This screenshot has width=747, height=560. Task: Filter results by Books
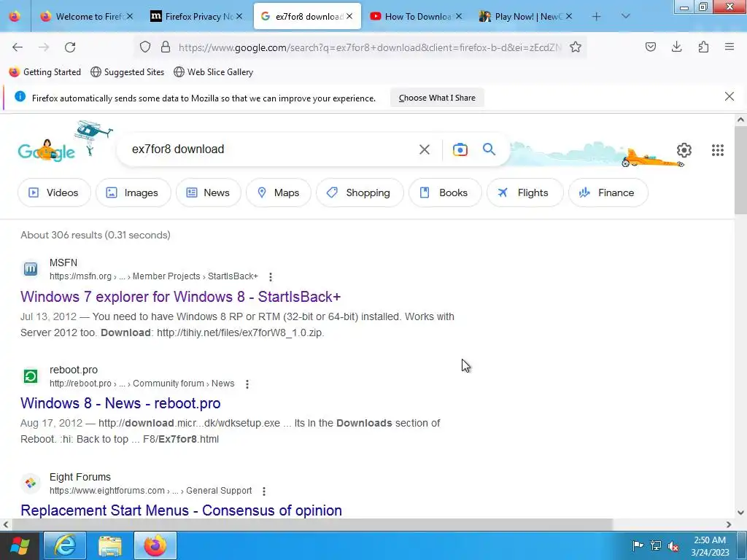point(445,192)
